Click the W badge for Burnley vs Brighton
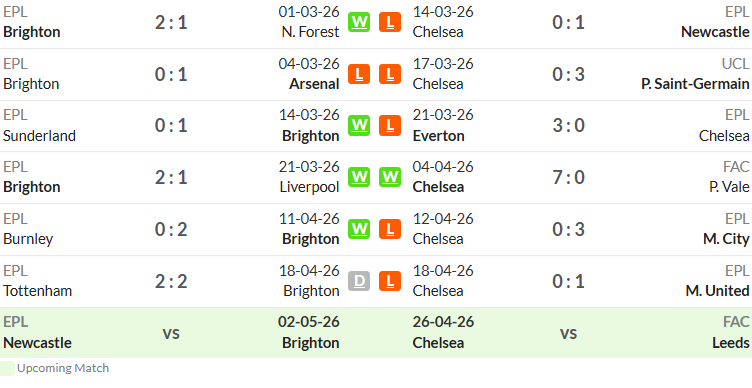The width and height of the screenshot is (752, 388). [359, 229]
